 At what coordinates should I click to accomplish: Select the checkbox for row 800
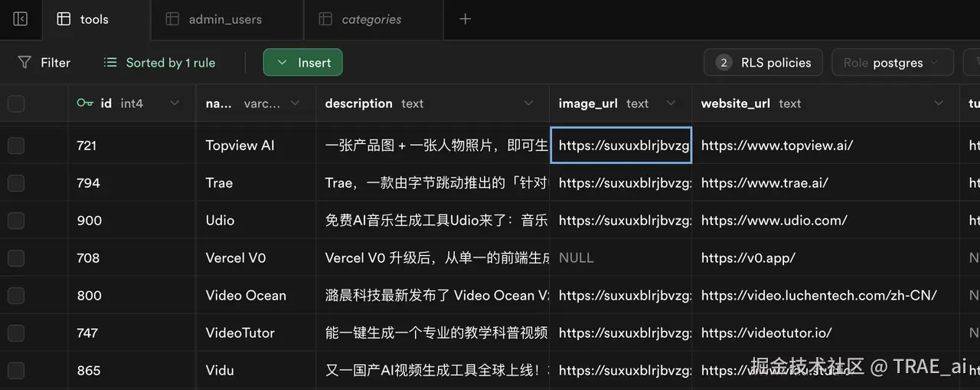pyautogui.click(x=16, y=296)
